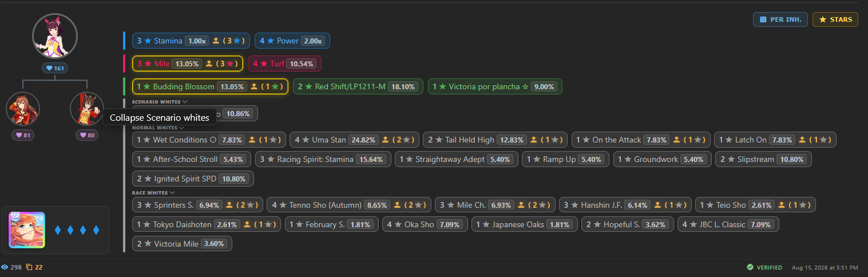Click the person icon in Hanshin J.F. chip
868x277 pixels.
click(x=657, y=205)
